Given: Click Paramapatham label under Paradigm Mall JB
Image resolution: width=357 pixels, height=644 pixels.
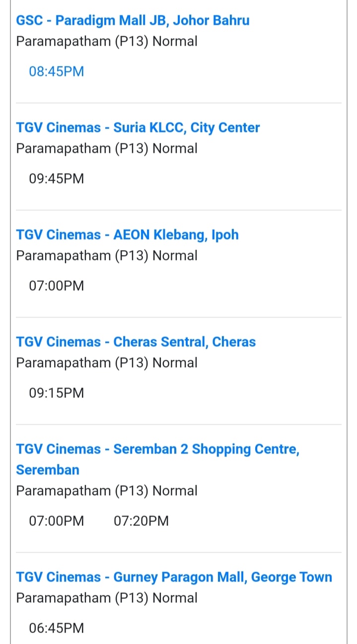Looking at the screenshot, I should (107, 42).
